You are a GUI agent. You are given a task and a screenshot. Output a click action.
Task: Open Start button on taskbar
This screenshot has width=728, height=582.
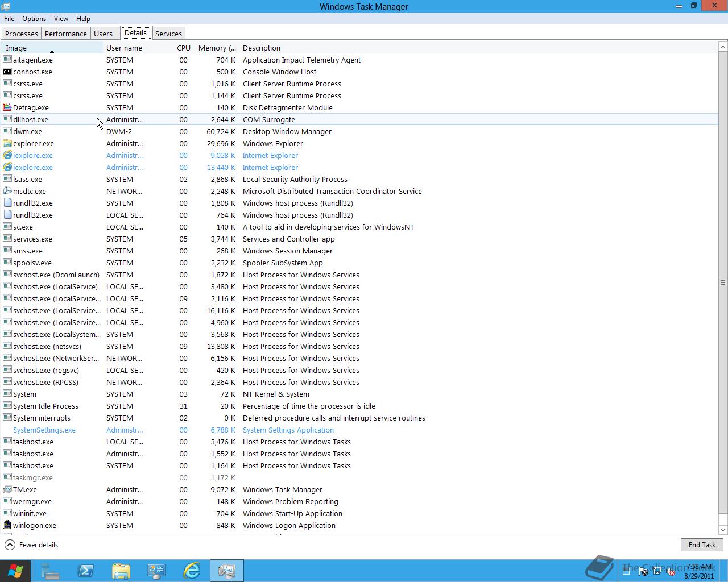click(15, 571)
